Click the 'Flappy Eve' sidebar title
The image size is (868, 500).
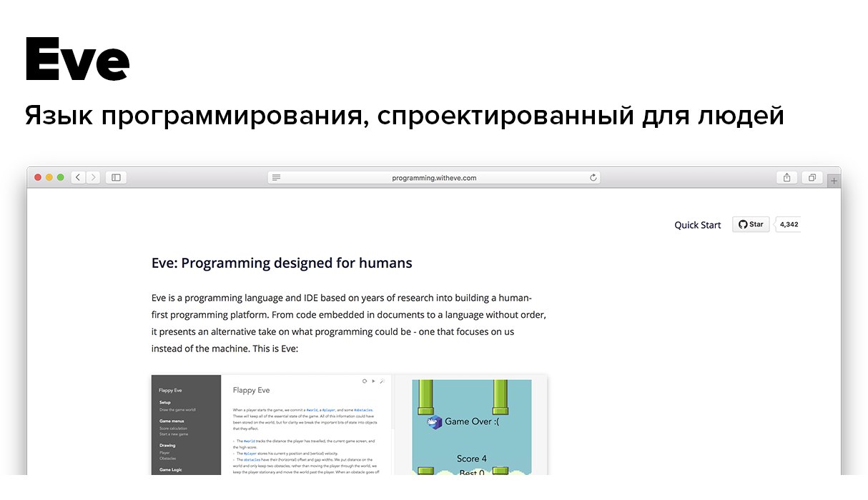(x=172, y=391)
